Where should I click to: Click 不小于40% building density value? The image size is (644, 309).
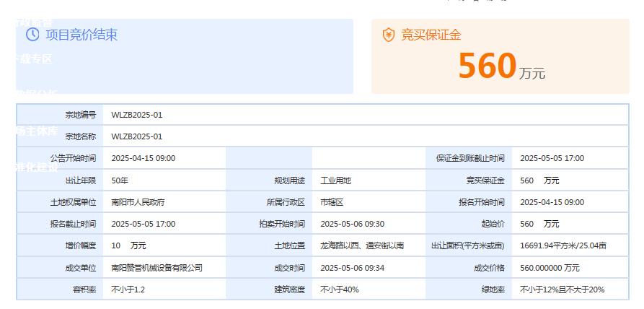click(x=340, y=290)
